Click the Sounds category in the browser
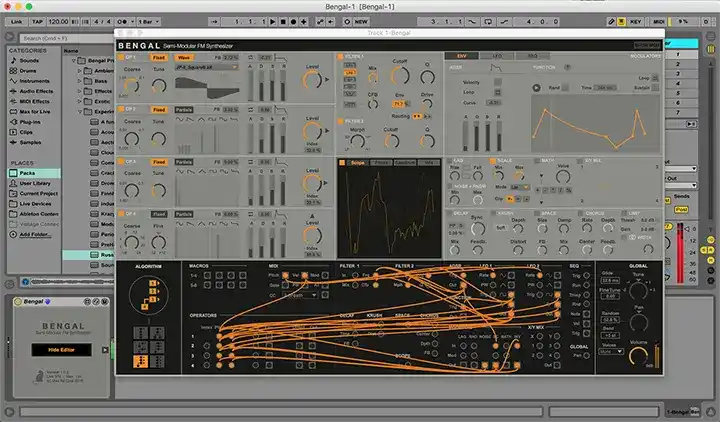The image size is (720, 422). tap(29, 61)
